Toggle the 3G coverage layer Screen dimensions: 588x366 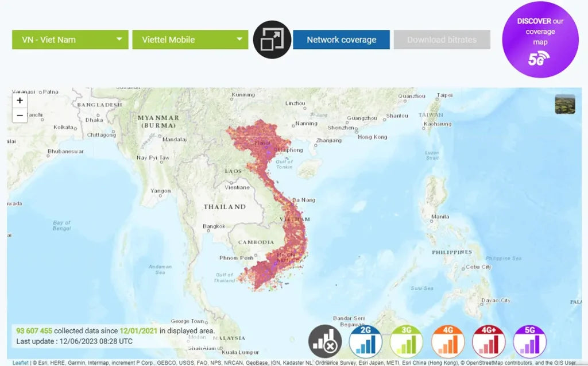[x=406, y=341]
